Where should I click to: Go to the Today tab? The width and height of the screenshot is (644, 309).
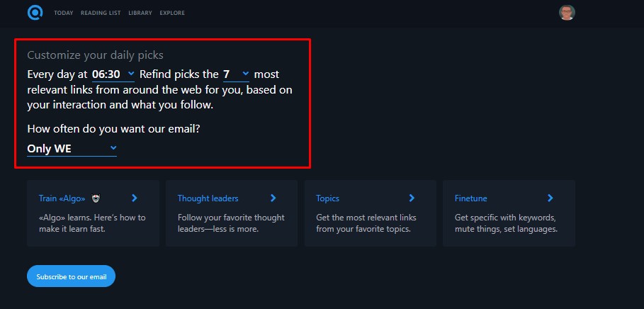click(63, 13)
